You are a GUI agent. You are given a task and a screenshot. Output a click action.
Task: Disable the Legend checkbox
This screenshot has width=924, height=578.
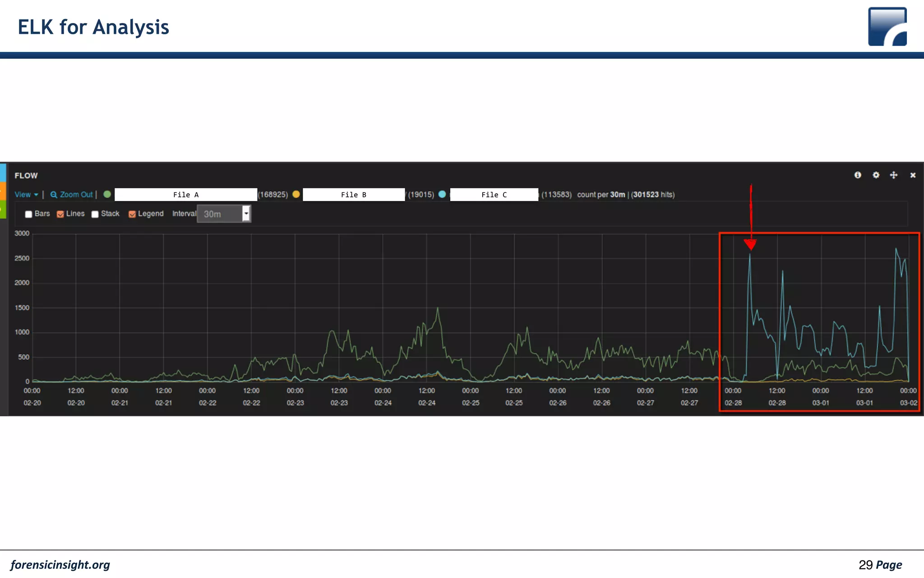(132, 214)
